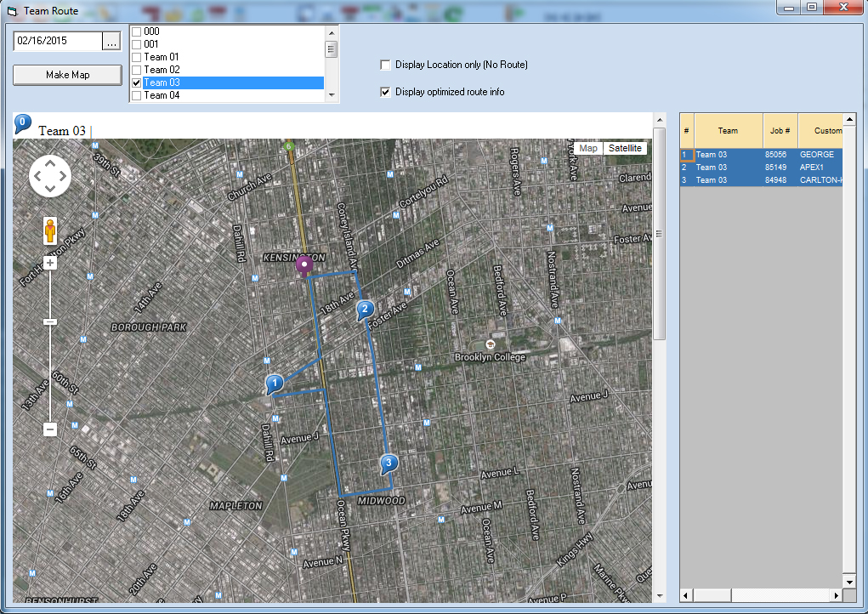The image size is (868, 614).
Task: Click the map zoom slider handle
Action: click(50, 321)
